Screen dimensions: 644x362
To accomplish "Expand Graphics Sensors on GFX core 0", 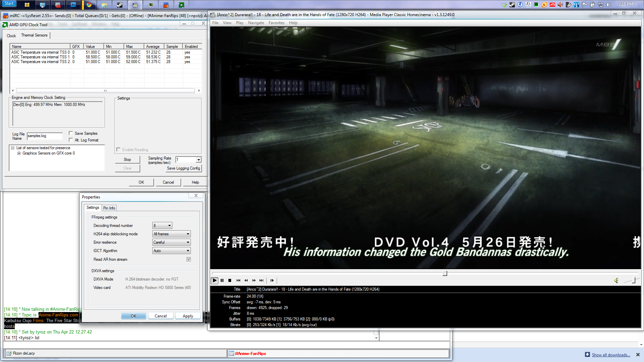I will click(19, 153).
